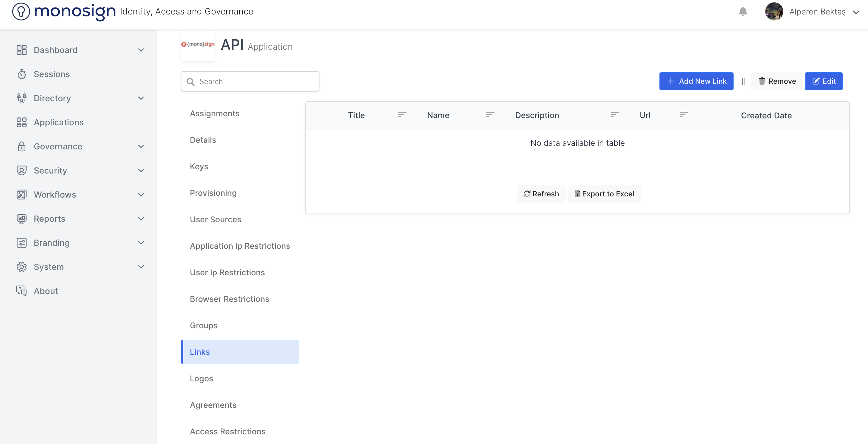Click the Description column sort icon
Image resolution: width=868 pixels, height=444 pixels.
coord(614,115)
